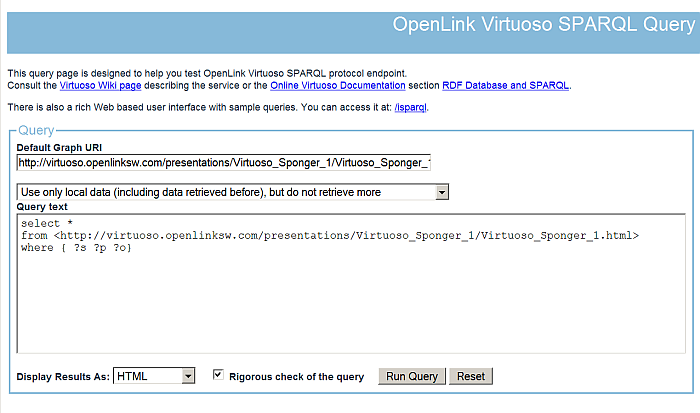Click the empty area of the Query text box
This screenshot has height=413, width=700.
point(350,310)
